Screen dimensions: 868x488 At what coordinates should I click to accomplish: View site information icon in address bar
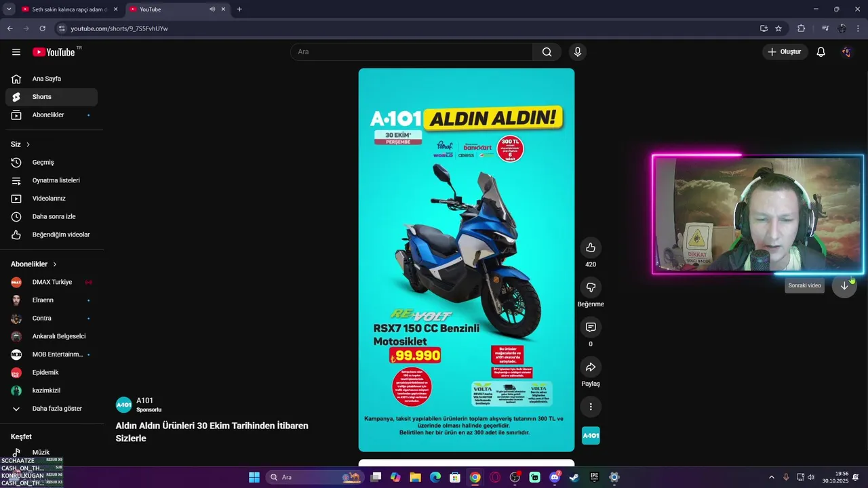click(x=62, y=28)
